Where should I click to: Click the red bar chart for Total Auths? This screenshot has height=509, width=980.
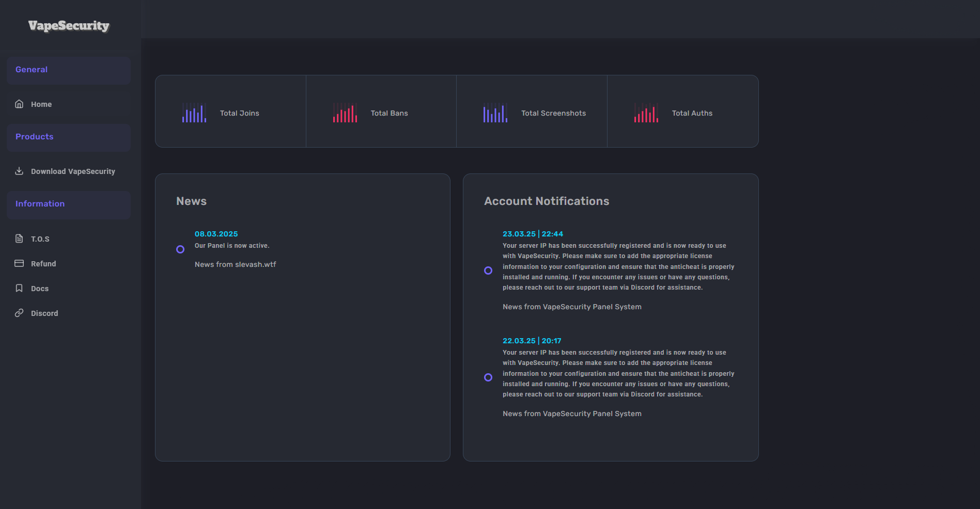646,113
